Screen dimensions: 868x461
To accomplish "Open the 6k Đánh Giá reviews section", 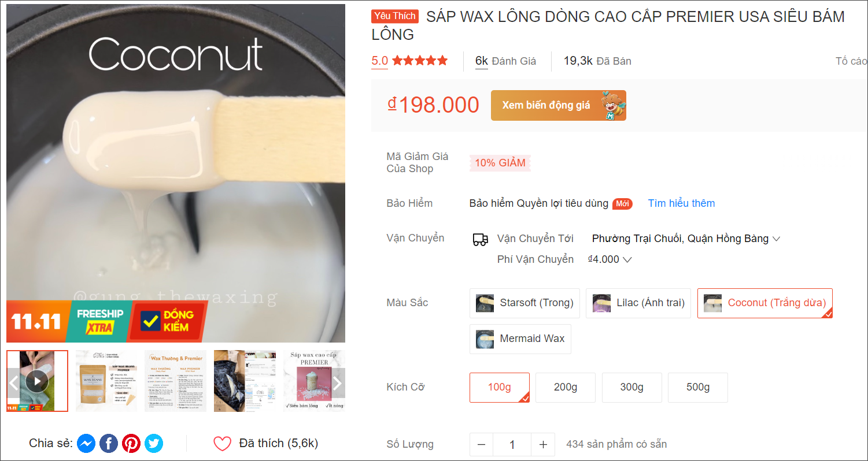I will tap(505, 61).
